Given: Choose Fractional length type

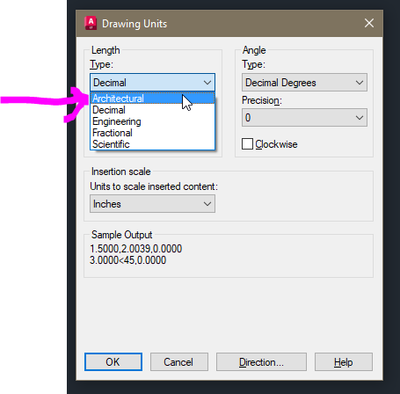Looking at the screenshot, I should coord(153,133).
